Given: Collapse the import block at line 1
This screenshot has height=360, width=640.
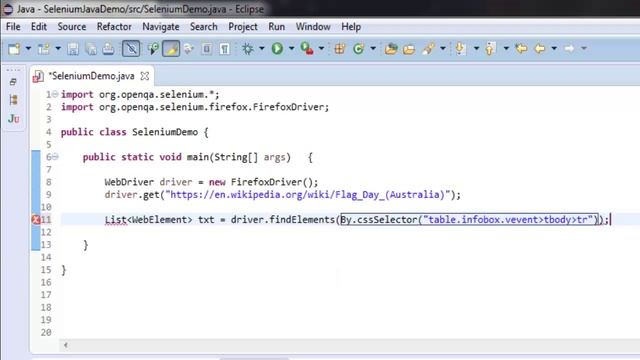Looking at the screenshot, I should click(55, 94).
